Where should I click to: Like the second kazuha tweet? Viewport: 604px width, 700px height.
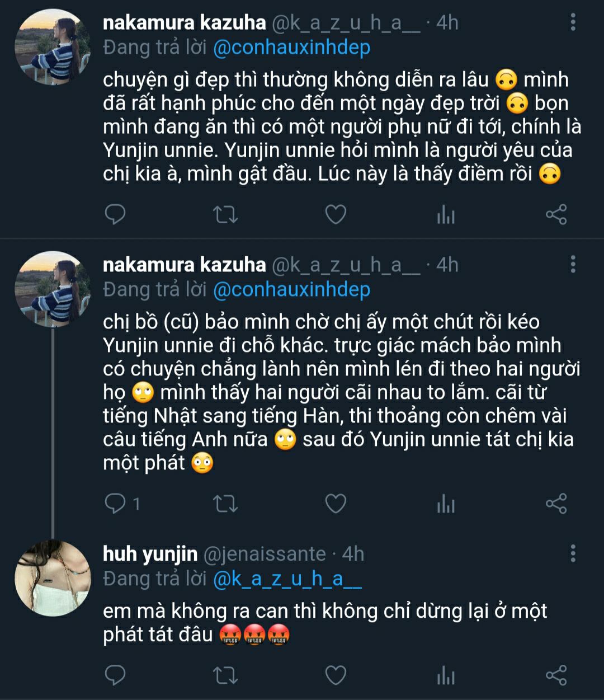pos(336,504)
